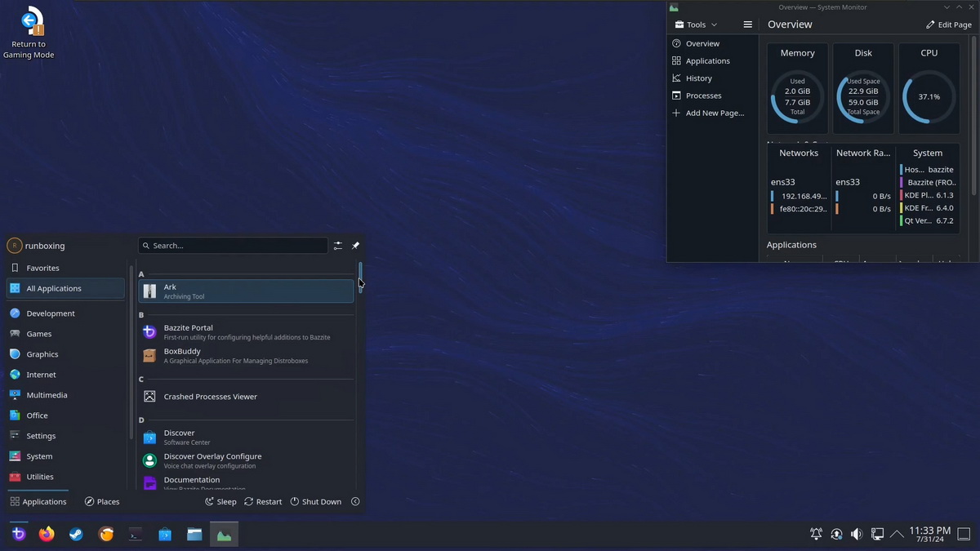
Task: Click the Return to Gaming Mode desktop icon
Action: tap(29, 33)
